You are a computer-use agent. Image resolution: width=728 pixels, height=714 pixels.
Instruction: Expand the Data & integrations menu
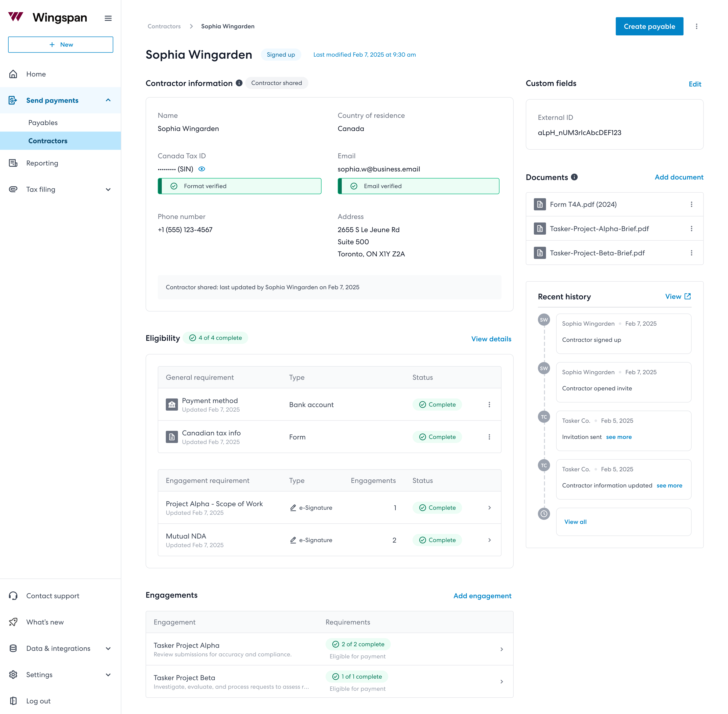(108, 648)
